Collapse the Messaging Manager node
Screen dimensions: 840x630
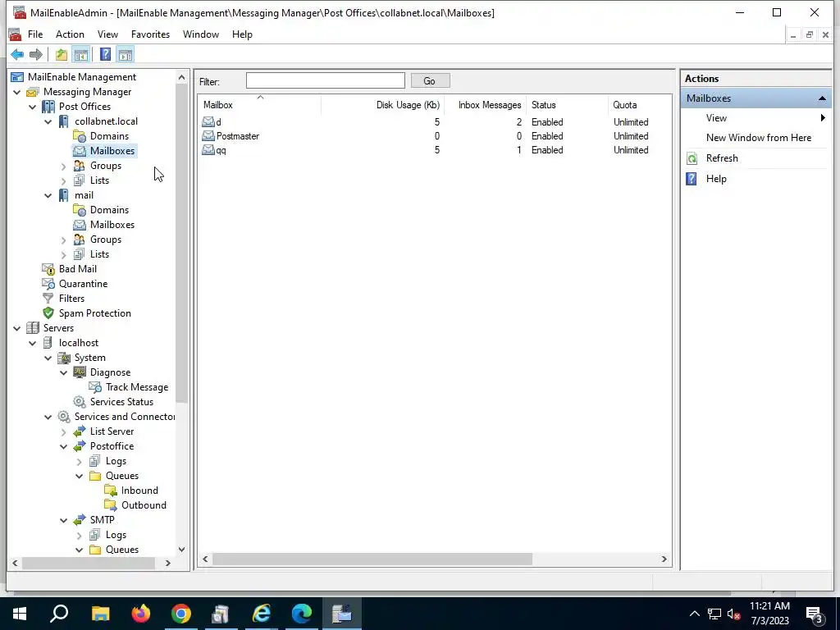pos(17,92)
